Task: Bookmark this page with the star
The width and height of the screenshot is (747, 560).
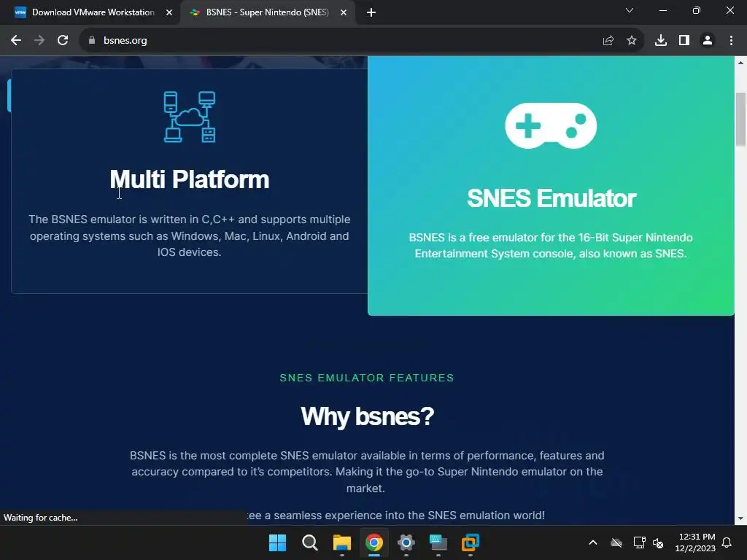Action: point(631,41)
